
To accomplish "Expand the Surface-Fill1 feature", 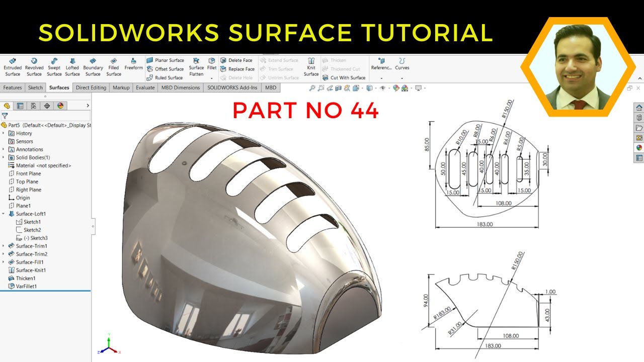I will click(4, 262).
